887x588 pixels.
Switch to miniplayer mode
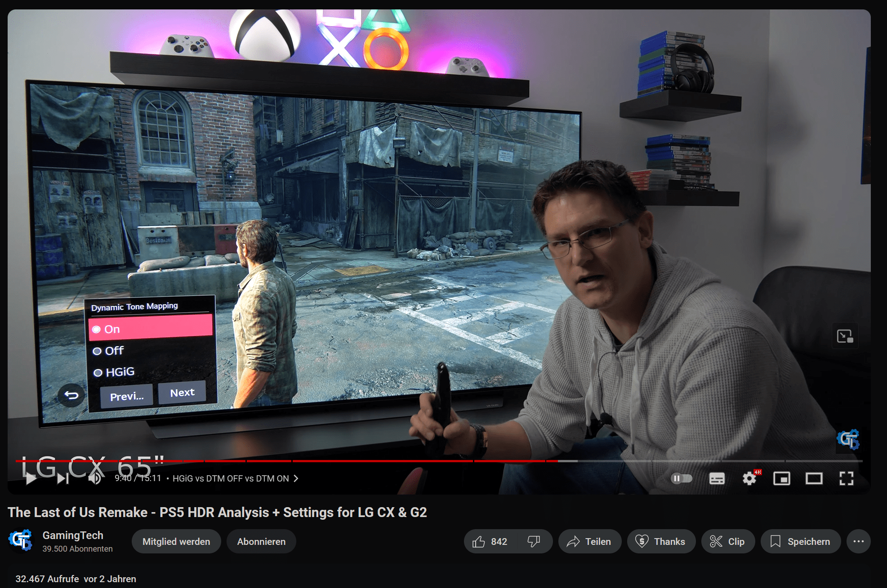tap(781, 479)
